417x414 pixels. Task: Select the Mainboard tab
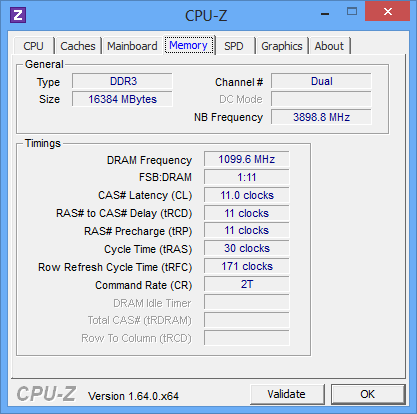tap(132, 46)
